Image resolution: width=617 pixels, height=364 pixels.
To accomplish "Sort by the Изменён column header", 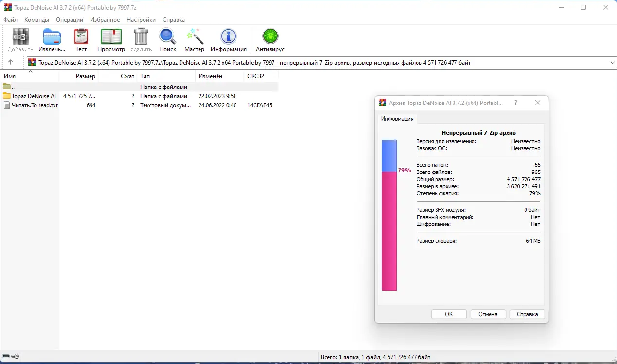I will 220,76.
